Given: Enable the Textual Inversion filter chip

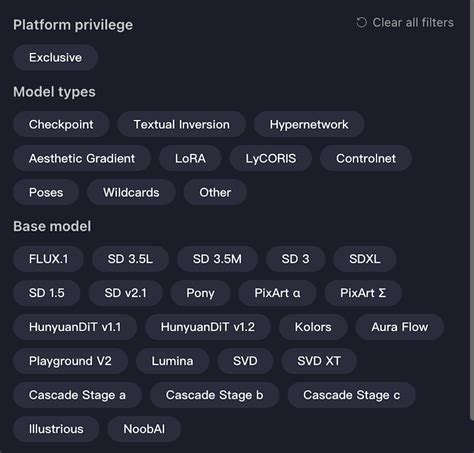Looking at the screenshot, I should click(182, 124).
